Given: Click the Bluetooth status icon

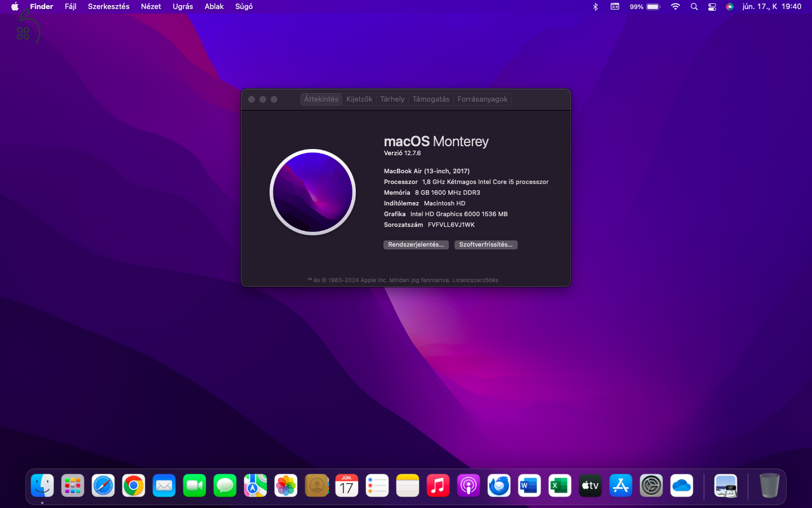Looking at the screenshot, I should [x=595, y=7].
